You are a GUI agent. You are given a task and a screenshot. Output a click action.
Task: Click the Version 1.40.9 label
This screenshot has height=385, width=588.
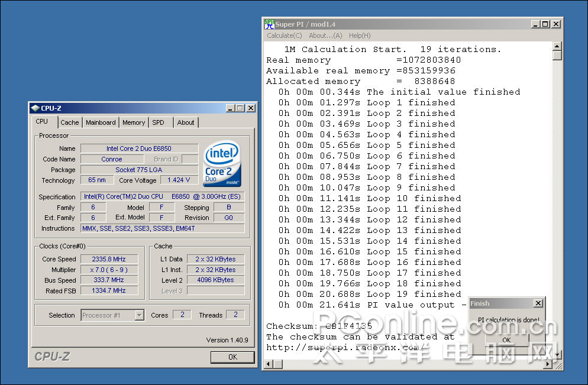[227, 340]
